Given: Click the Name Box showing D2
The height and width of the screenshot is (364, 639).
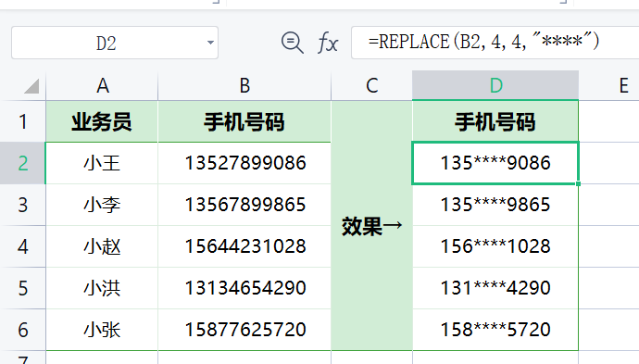Looking at the screenshot, I should [x=115, y=43].
